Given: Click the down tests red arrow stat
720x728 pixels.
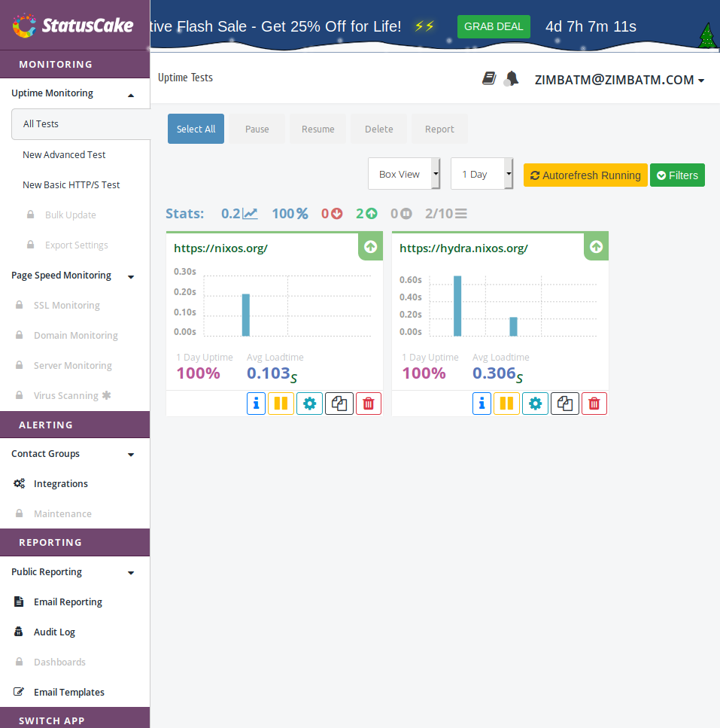Looking at the screenshot, I should coord(333,214).
